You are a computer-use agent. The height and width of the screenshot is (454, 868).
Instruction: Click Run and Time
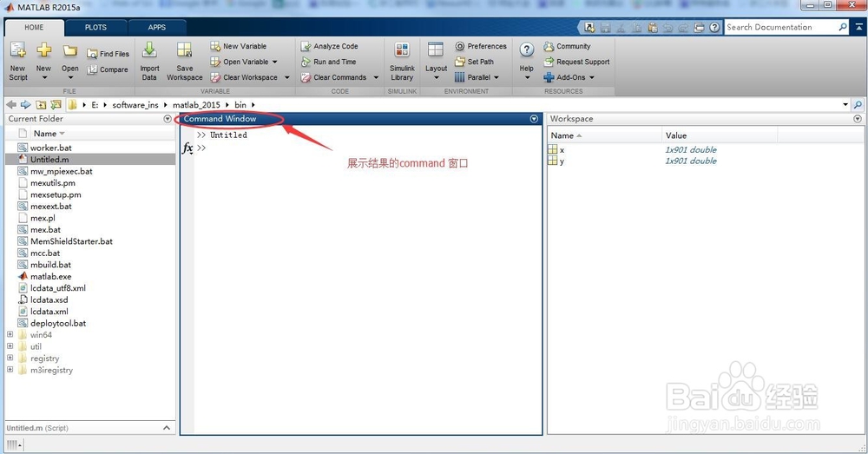(x=328, y=62)
